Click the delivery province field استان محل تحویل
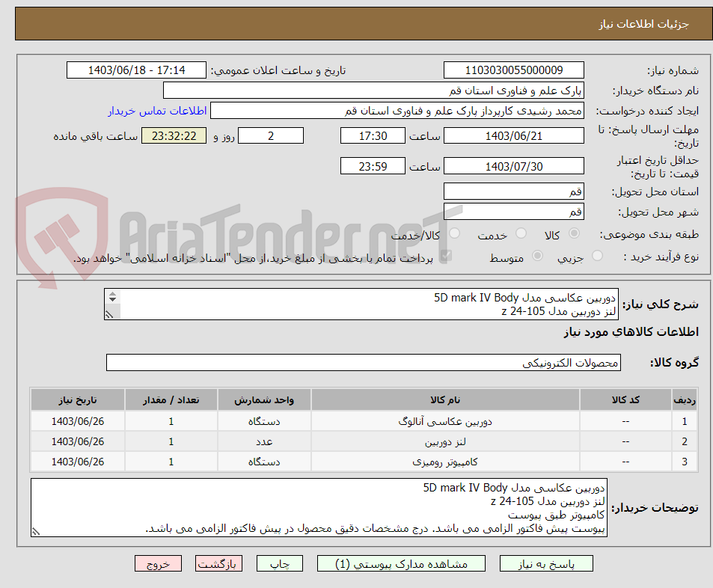Image resolution: width=713 pixels, height=588 pixels. [x=514, y=192]
